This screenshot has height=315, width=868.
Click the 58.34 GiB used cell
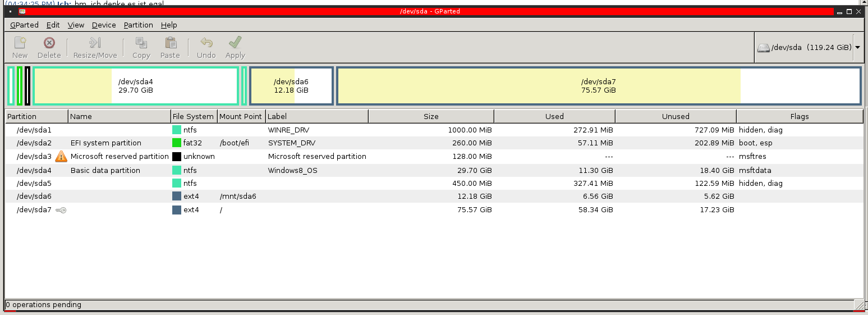tap(595, 210)
